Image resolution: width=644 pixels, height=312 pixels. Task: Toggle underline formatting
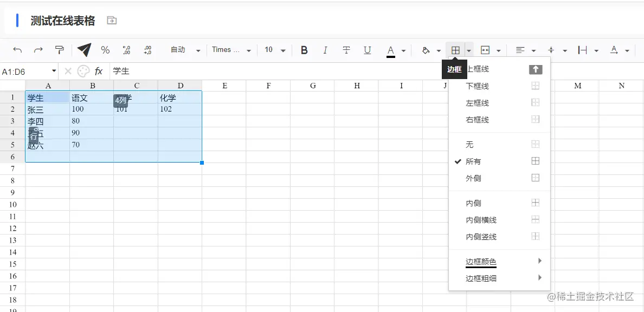(x=367, y=50)
